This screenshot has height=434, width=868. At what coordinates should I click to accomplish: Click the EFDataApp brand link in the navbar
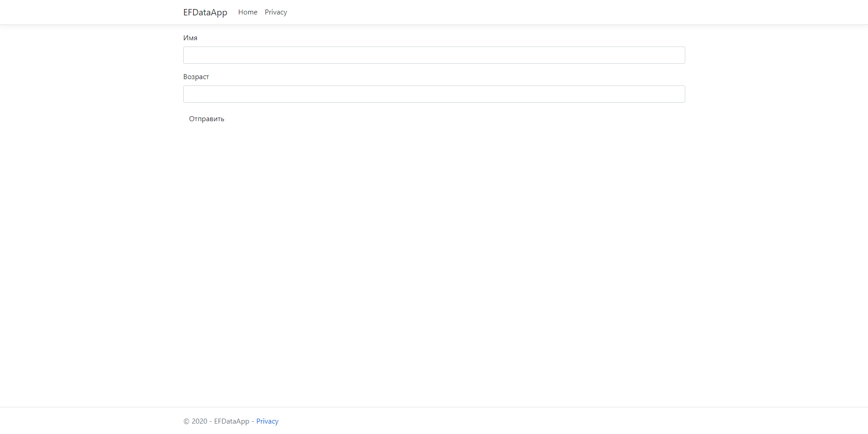point(205,12)
